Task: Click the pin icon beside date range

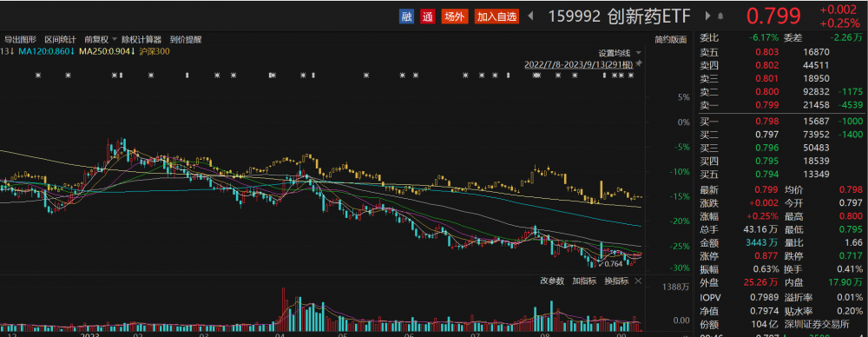Action: 639,64
